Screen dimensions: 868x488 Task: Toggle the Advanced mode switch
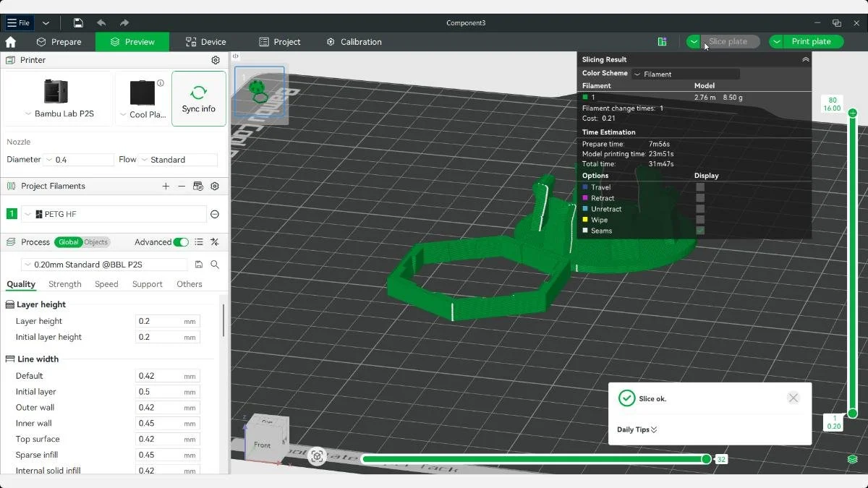pos(181,242)
